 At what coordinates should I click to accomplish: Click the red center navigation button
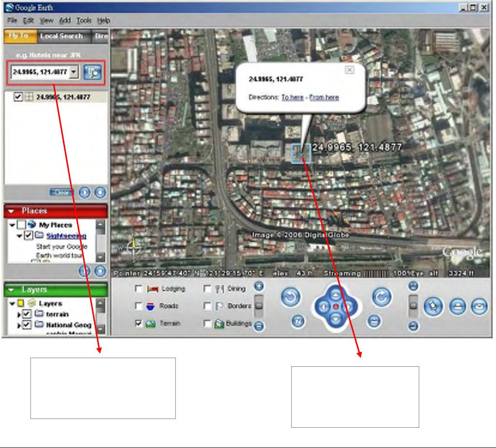coord(336,306)
